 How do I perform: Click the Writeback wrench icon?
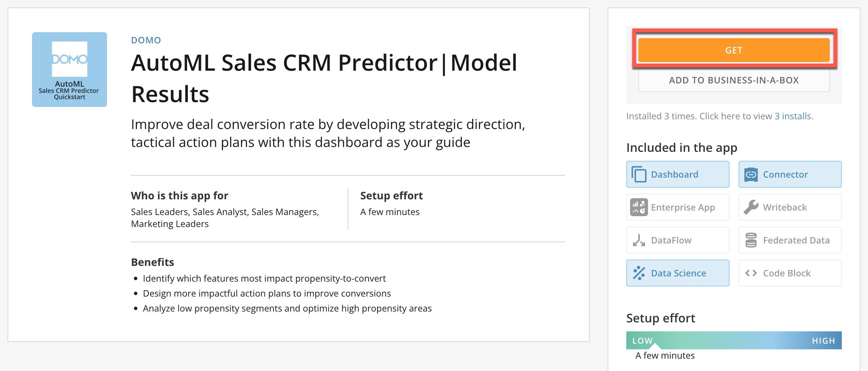(751, 207)
